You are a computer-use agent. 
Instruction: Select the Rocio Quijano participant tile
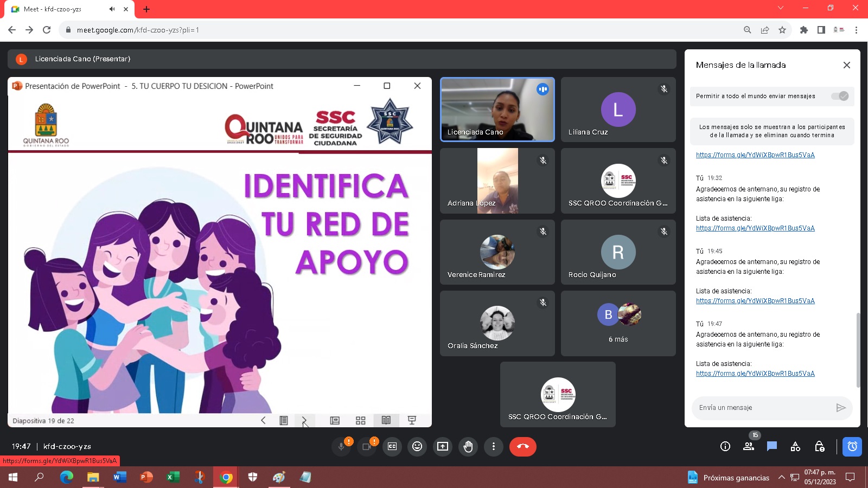click(618, 252)
